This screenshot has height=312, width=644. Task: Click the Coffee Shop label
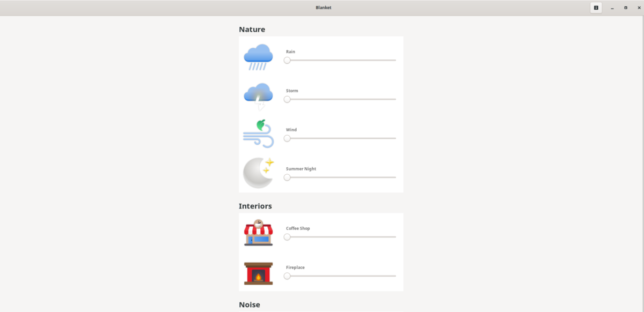click(x=298, y=228)
